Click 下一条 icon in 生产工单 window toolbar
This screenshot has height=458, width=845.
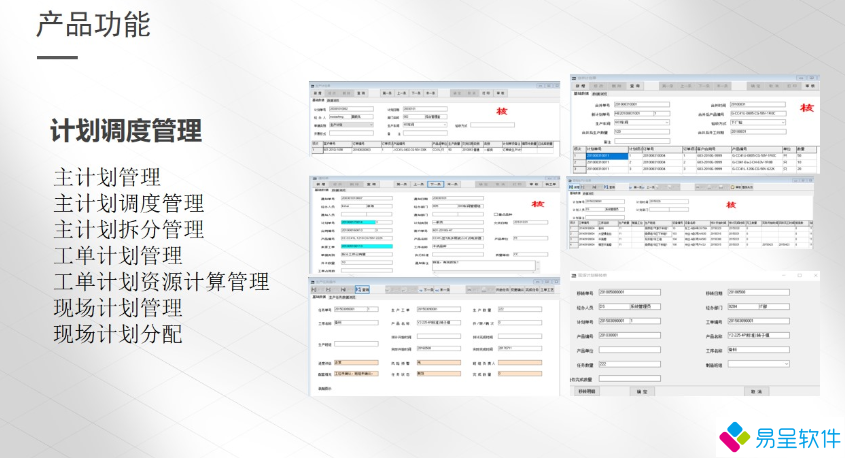pyautogui.click(x=426, y=289)
